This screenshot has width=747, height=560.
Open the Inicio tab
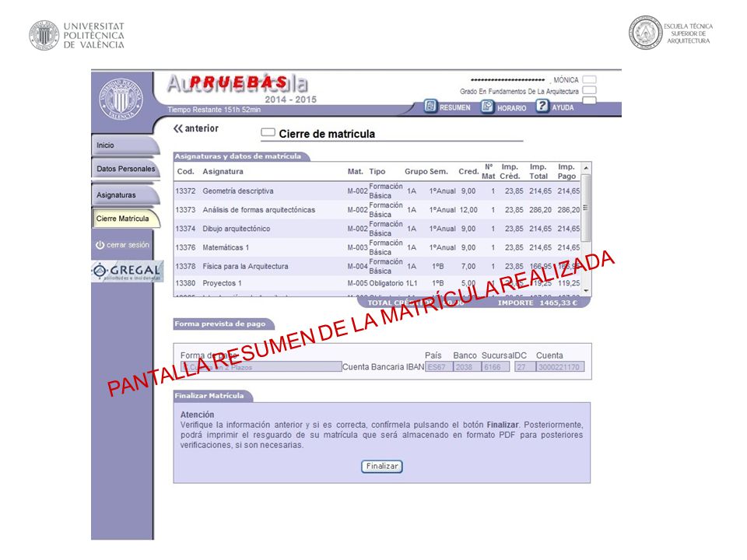click(124, 145)
